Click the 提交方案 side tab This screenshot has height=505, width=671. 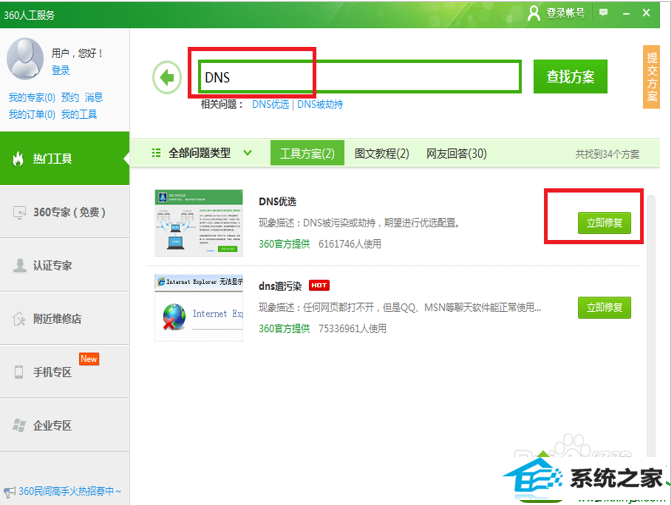(x=651, y=77)
